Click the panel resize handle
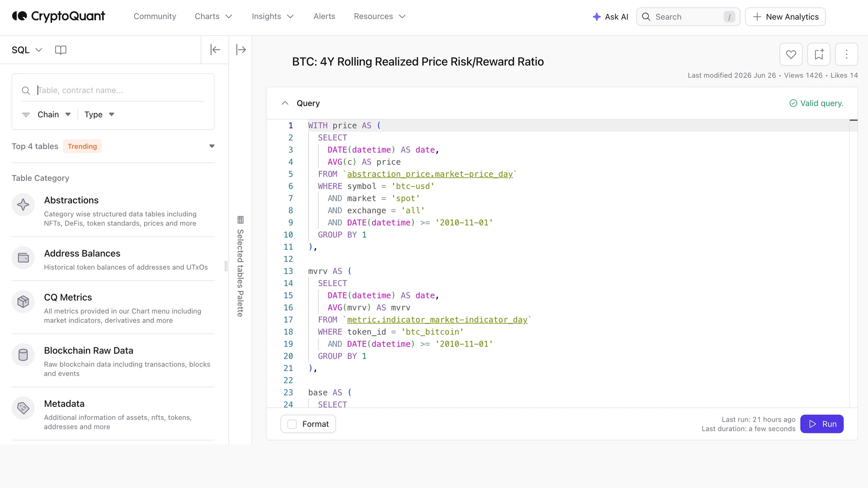The width and height of the screenshot is (868, 488). click(x=226, y=266)
